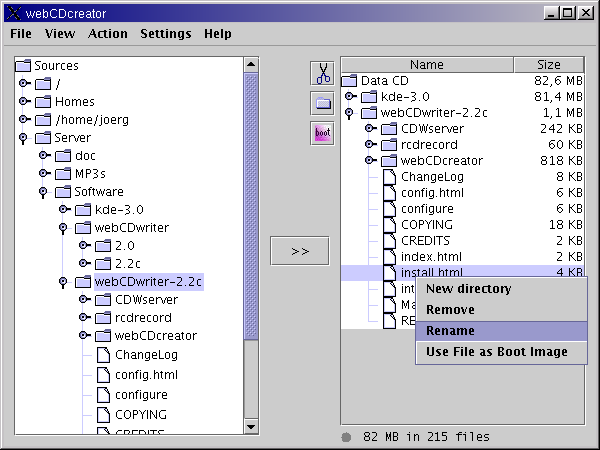Click the Software folder icon

63,192
